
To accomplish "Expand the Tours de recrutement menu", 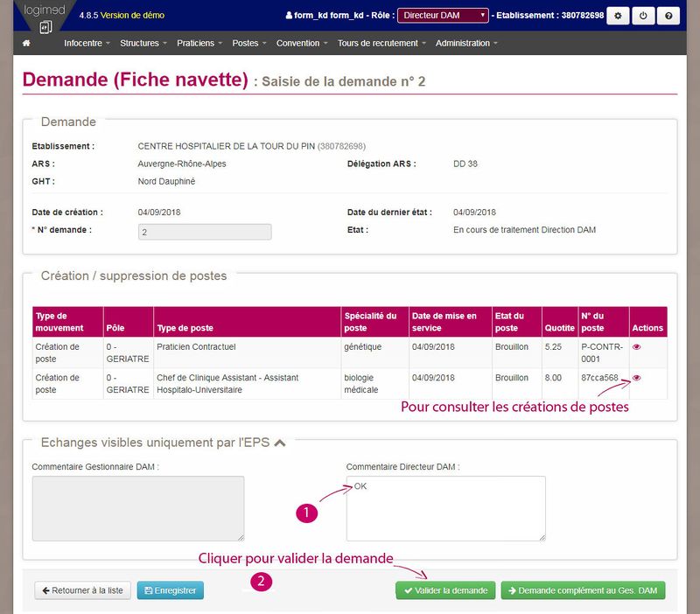I will [x=381, y=43].
